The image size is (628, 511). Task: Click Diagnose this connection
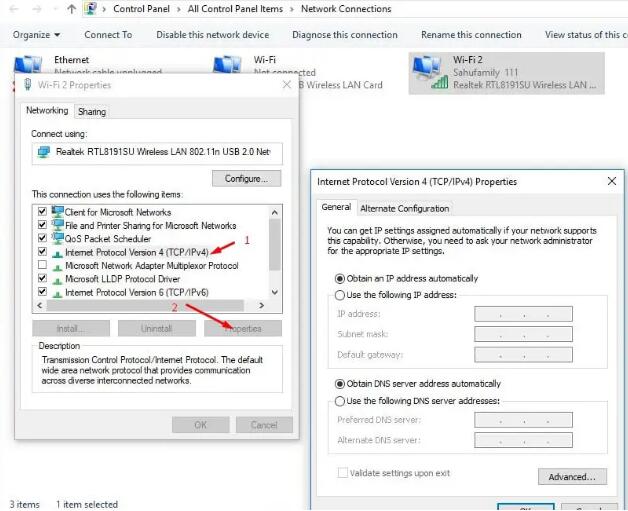point(345,35)
